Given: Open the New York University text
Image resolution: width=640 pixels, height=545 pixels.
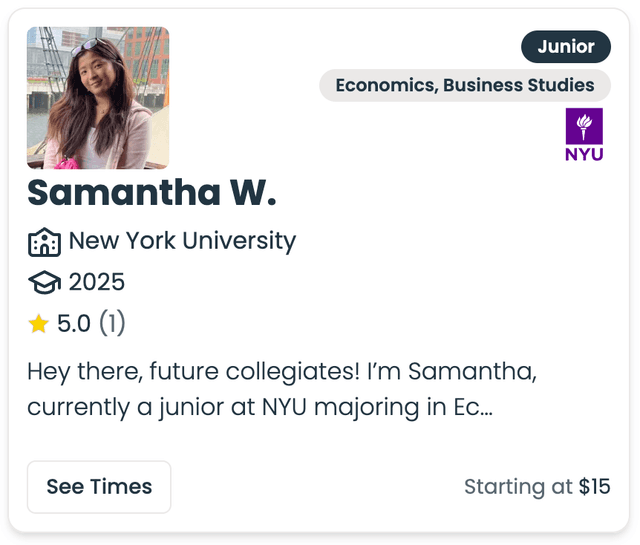Looking at the screenshot, I should [x=182, y=240].
